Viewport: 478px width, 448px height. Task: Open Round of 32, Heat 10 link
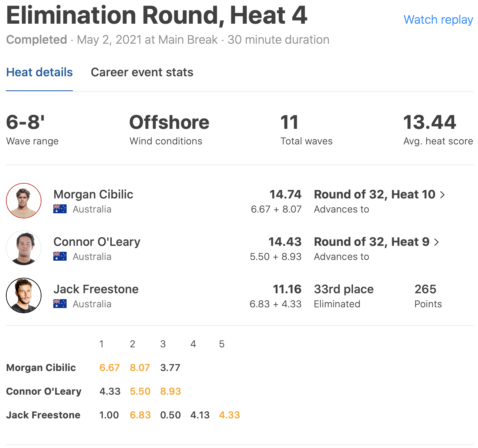click(x=374, y=194)
